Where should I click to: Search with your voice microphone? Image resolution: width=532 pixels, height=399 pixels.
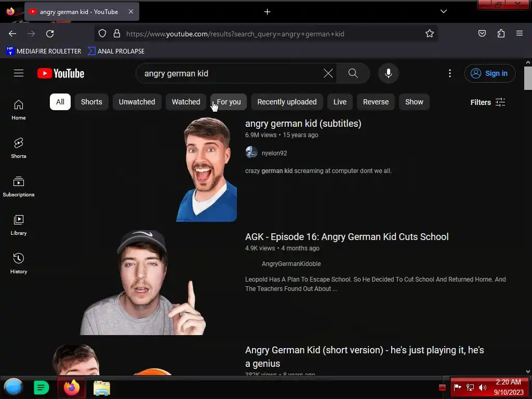[x=389, y=73]
